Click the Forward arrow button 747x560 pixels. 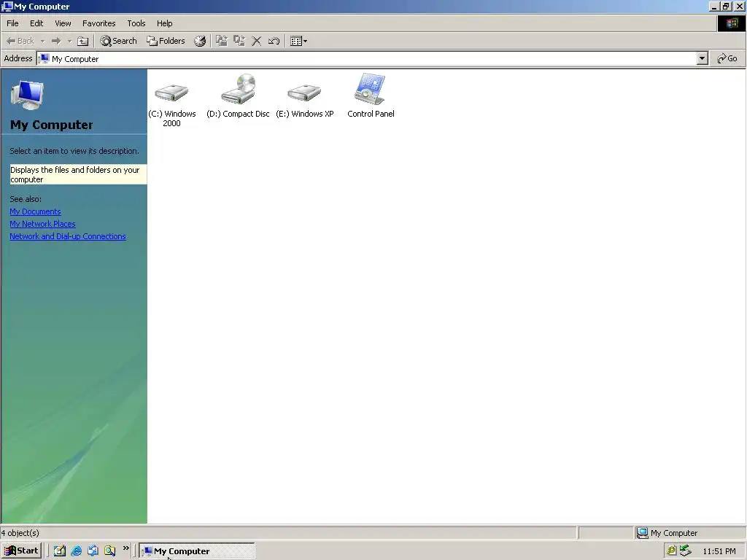(x=56, y=41)
